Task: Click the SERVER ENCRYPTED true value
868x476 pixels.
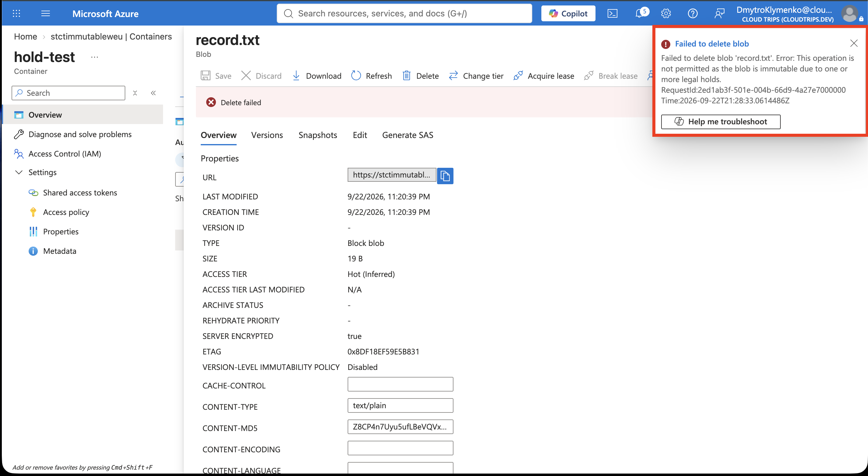Action: (x=355, y=336)
